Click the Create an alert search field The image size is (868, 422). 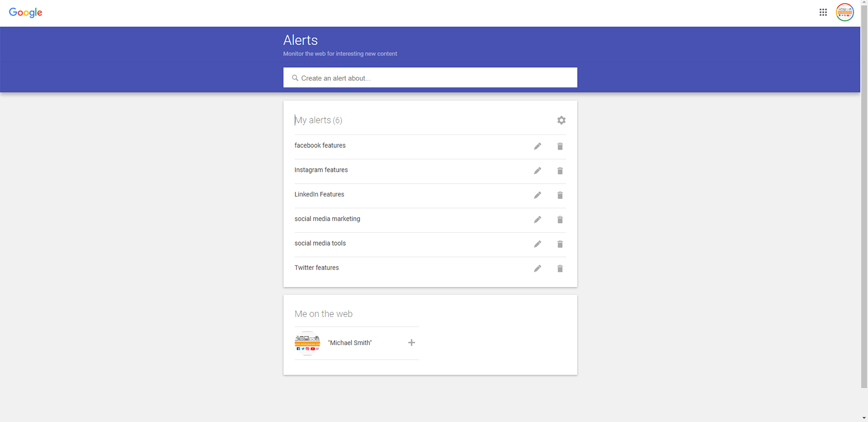pos(430,78)
